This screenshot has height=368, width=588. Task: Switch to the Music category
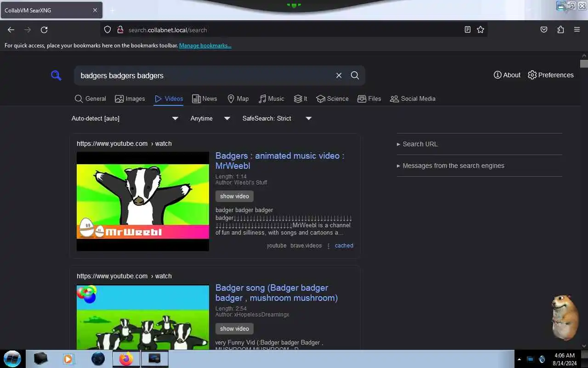coord(271,98)
